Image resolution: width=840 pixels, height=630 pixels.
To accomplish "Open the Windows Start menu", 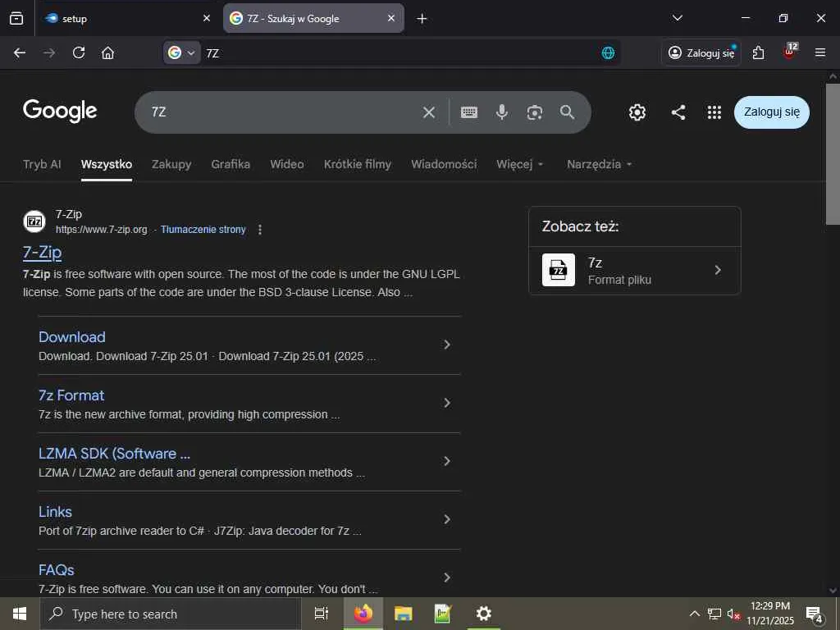I will [x=20, y=614].
